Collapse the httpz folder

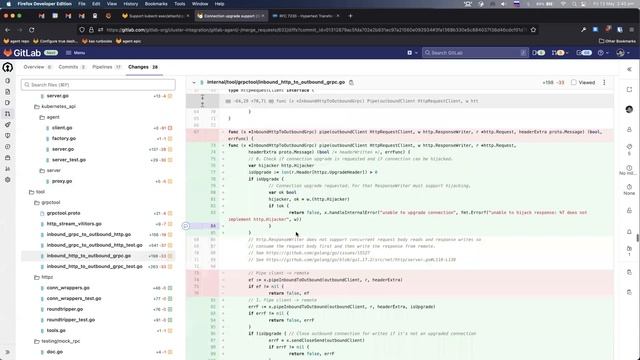(44, 277)
